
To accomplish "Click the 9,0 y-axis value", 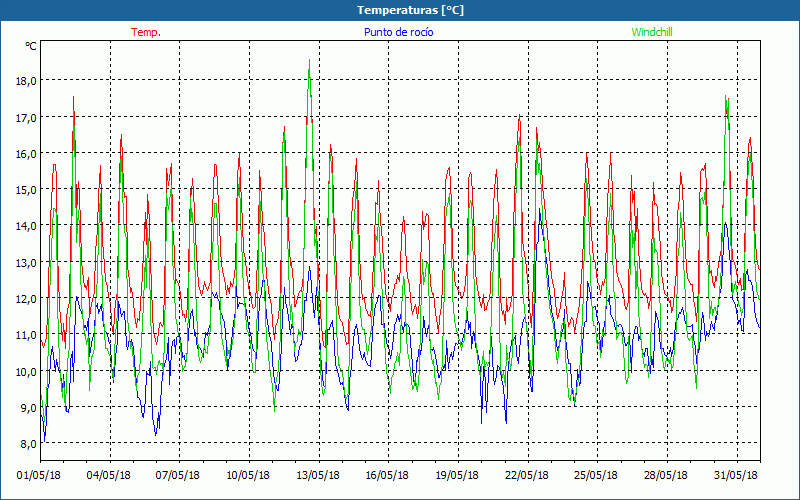I will (x=28, y=408).
